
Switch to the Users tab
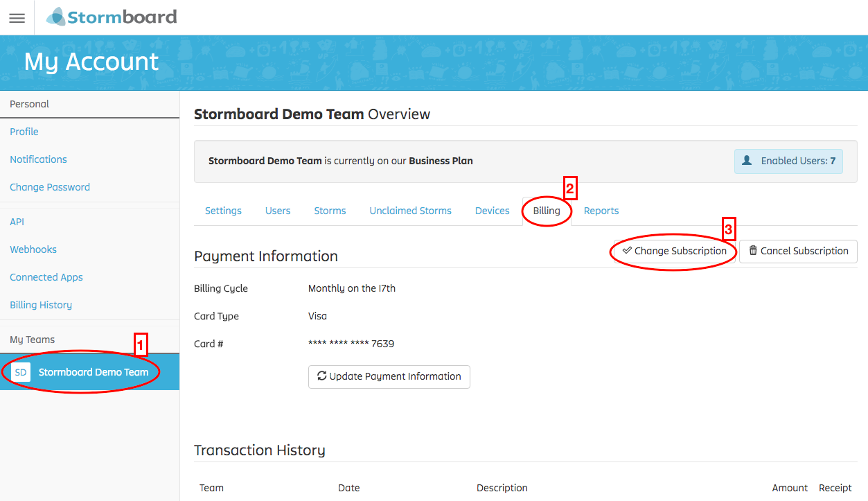278,211
